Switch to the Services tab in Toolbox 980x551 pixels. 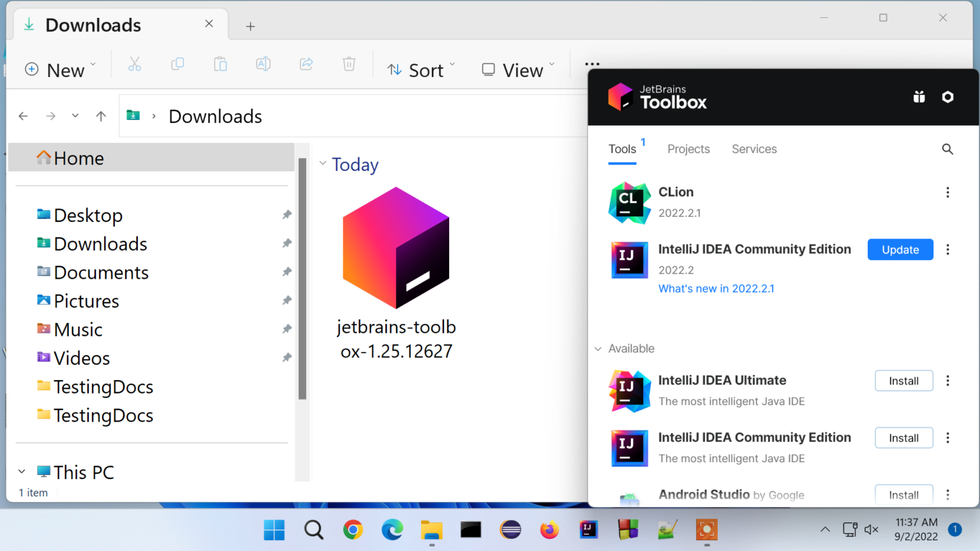[x=754, y=149]
